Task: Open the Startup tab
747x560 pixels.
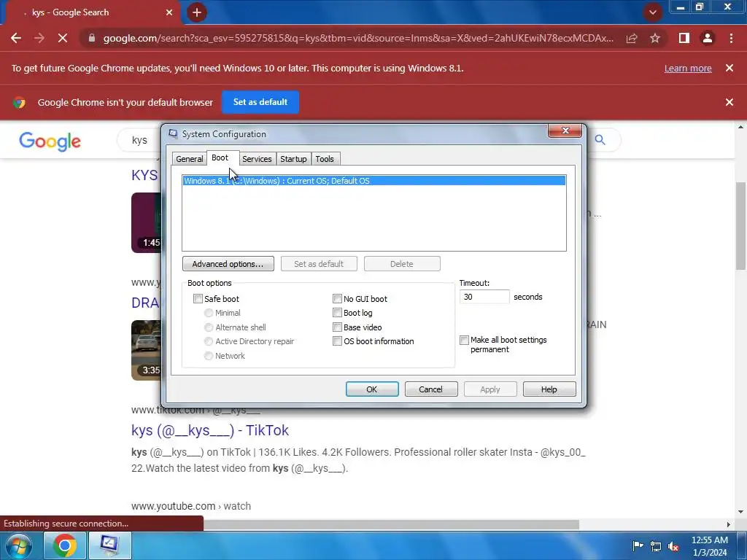Action: [x=293, y=159]
